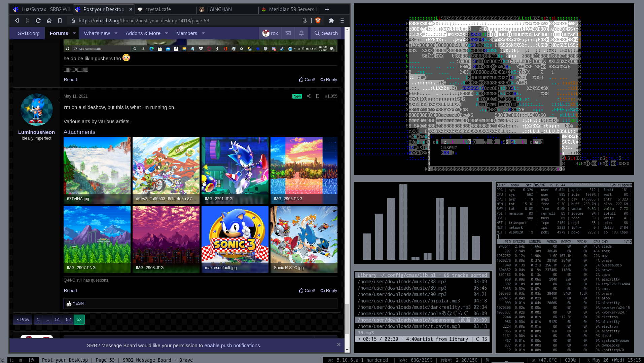
Task: Open the Sonic R STC.jpg attachment
Action: pos(304,239)
